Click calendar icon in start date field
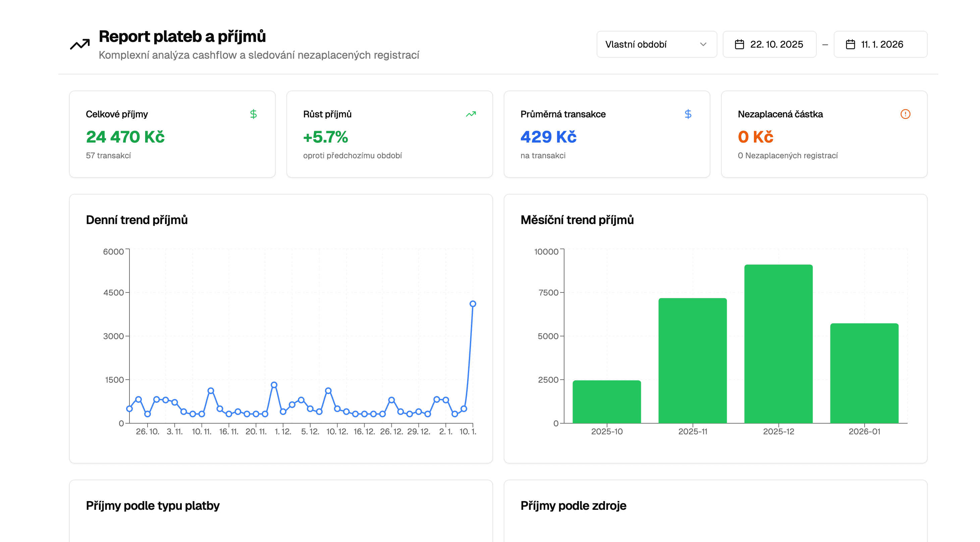This screenshot has height=542, width=980. pyautogui.click(x=739, y=45)
